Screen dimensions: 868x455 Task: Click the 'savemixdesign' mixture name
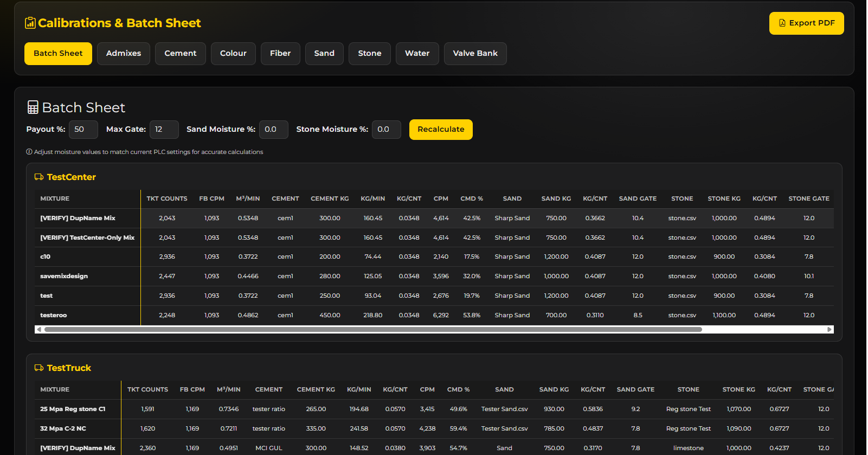(64, 276)
